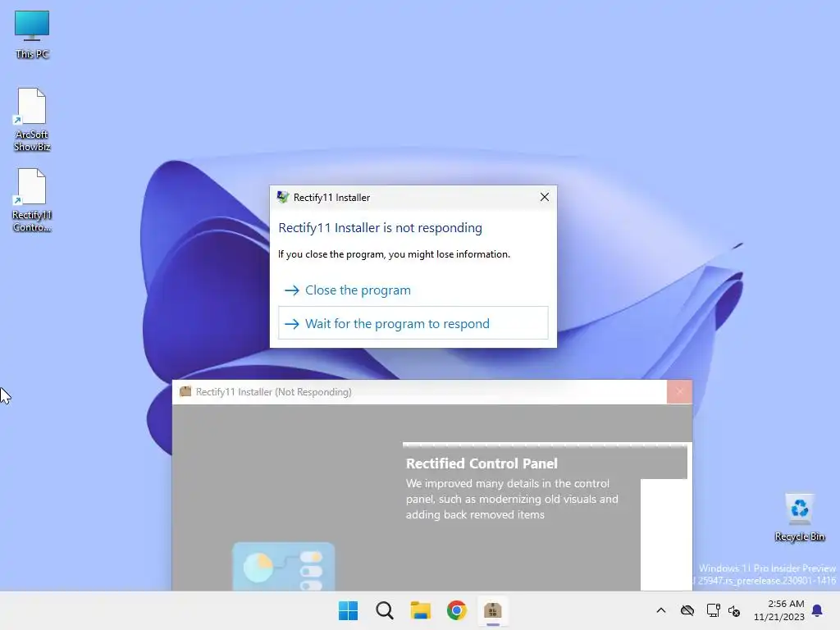Click 'We improved many details' description text
The width and height of the screenshot is (840, 630).
point(512,499)
